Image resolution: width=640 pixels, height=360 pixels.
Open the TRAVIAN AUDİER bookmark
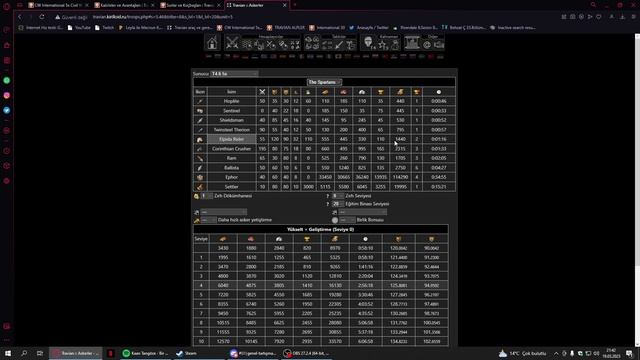[x=286, y=28]
